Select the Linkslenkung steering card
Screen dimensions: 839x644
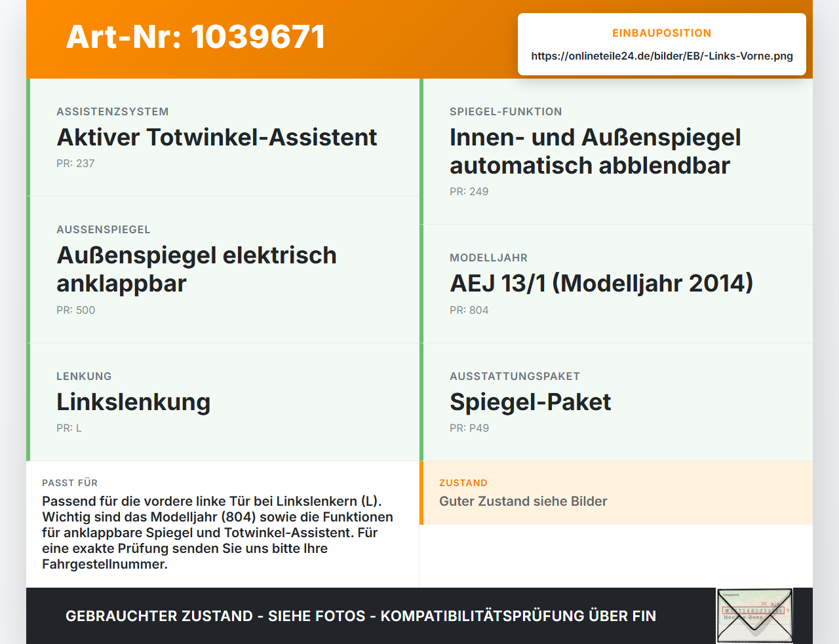tap(223, 402)
